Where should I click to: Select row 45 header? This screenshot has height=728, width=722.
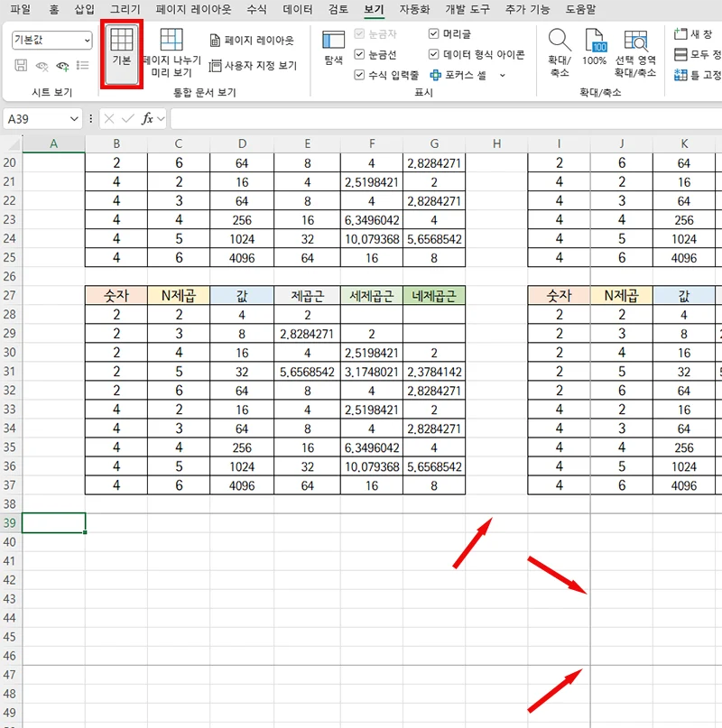point(10,637)
